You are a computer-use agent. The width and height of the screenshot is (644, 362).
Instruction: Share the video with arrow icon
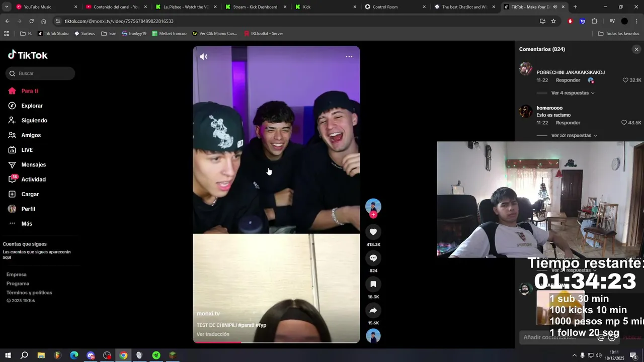373,310
